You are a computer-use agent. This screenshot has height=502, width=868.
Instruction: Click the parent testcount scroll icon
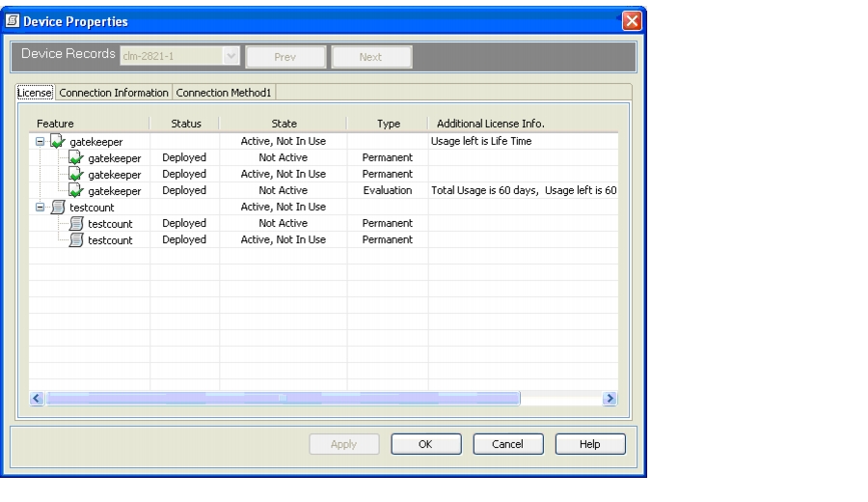58,208
